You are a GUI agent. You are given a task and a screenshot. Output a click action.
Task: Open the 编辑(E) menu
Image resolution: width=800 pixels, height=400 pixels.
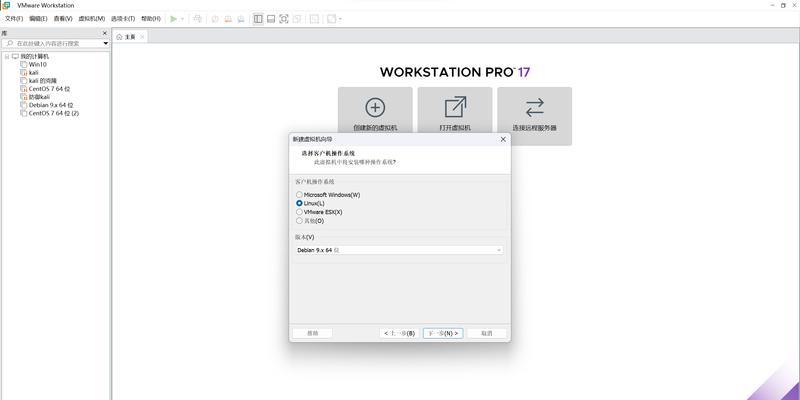coord(38,19)
